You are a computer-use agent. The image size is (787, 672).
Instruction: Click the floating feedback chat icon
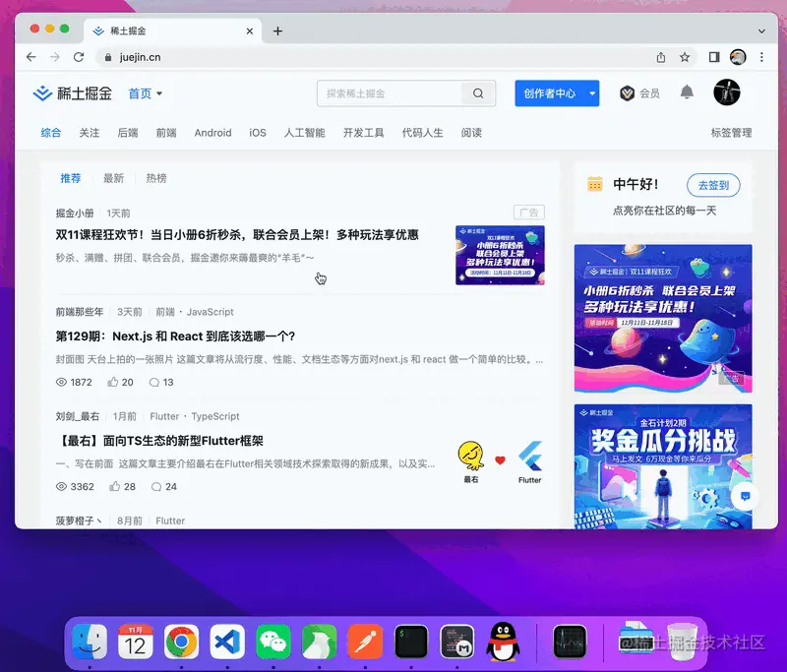746,496
